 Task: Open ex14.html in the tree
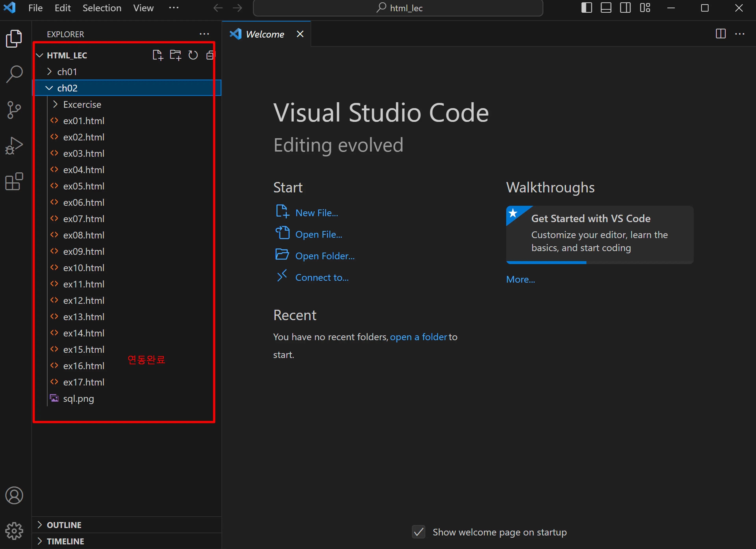point(127,333)
